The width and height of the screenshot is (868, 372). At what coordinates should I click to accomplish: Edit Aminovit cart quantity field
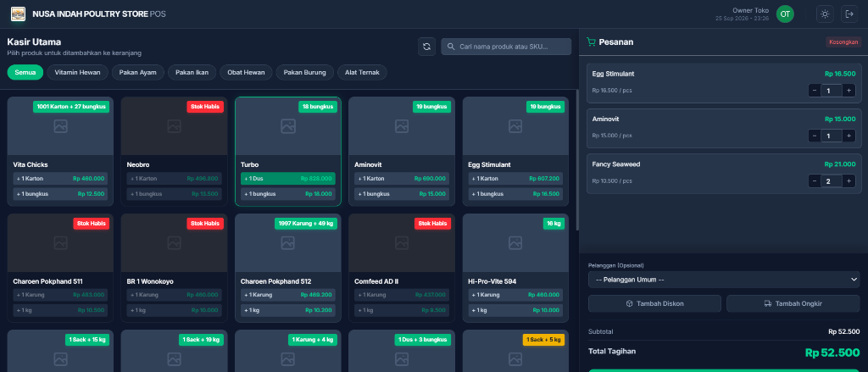(x=832, y=136)
